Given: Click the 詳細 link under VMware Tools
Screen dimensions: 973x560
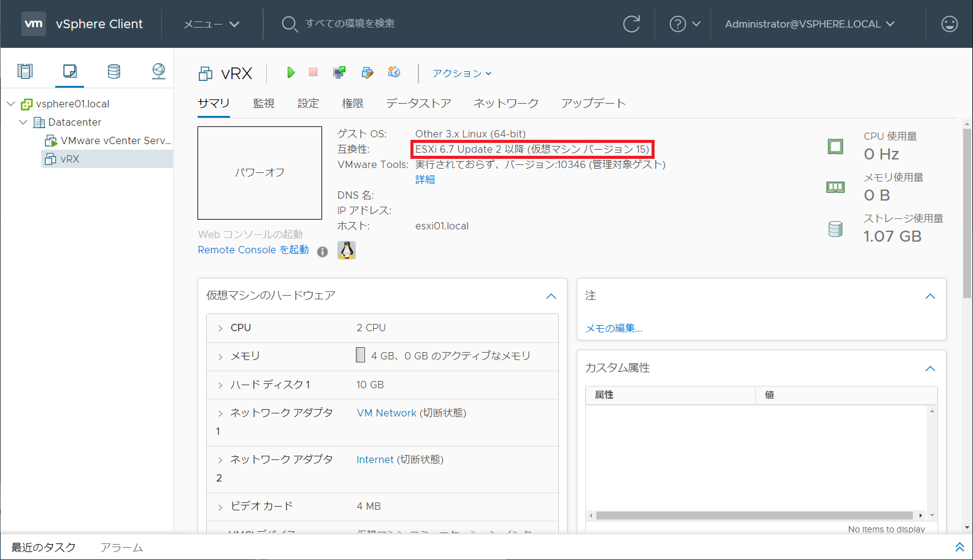Looking at the screenshot, I should [x=425, y=180].
